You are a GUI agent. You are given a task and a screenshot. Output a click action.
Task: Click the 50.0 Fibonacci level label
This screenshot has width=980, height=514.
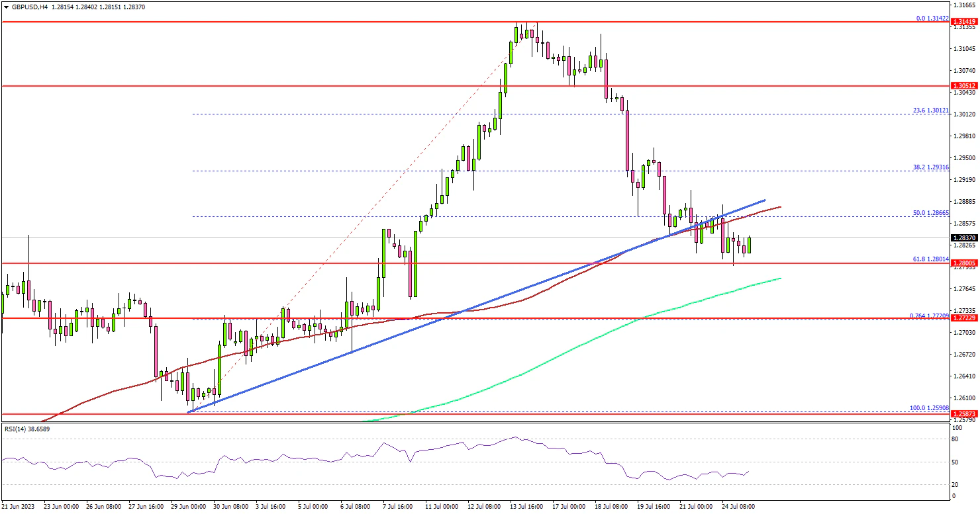[x=931, y=213]
